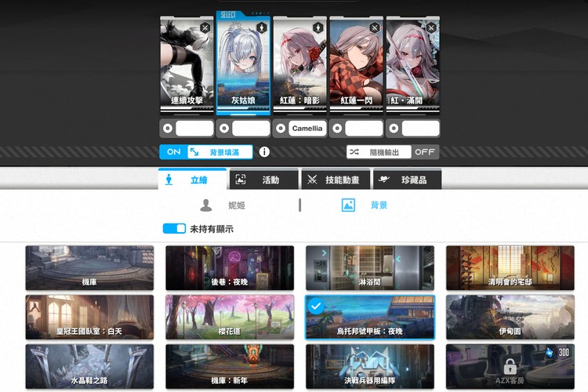Click circle icon under 紅・滿開 card
588x392 pixels.
coord(394,129)
